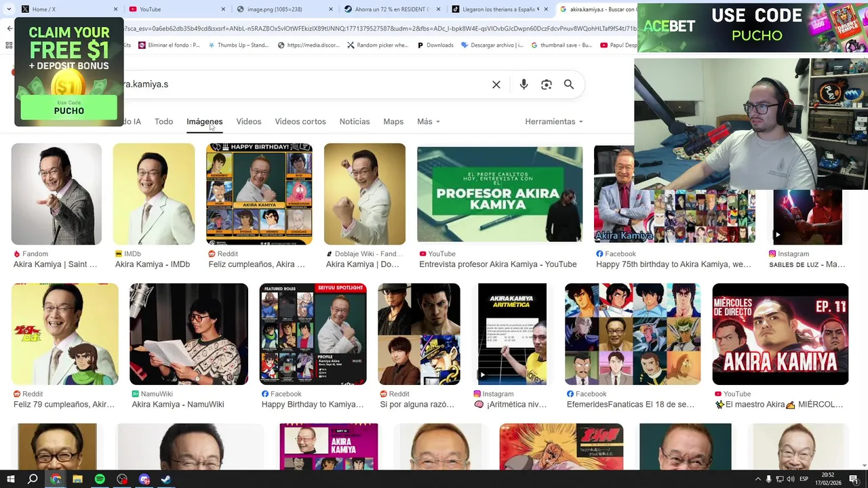Select the Videos search filter
Image resolution: width=868 pixels, height=488 pixels.
coord(248,121)
